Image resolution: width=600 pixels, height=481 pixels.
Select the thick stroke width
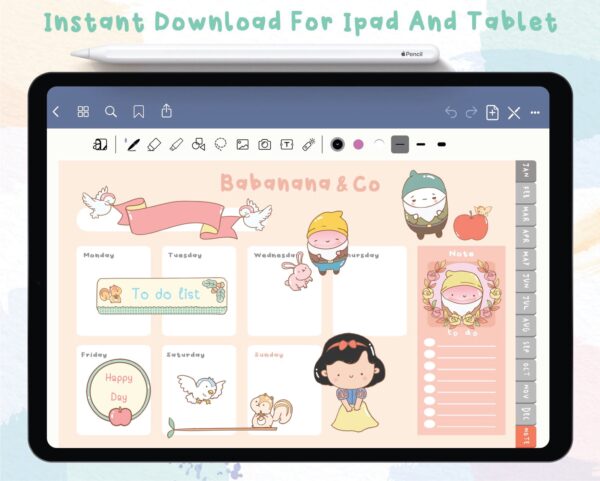coord(442,145)
